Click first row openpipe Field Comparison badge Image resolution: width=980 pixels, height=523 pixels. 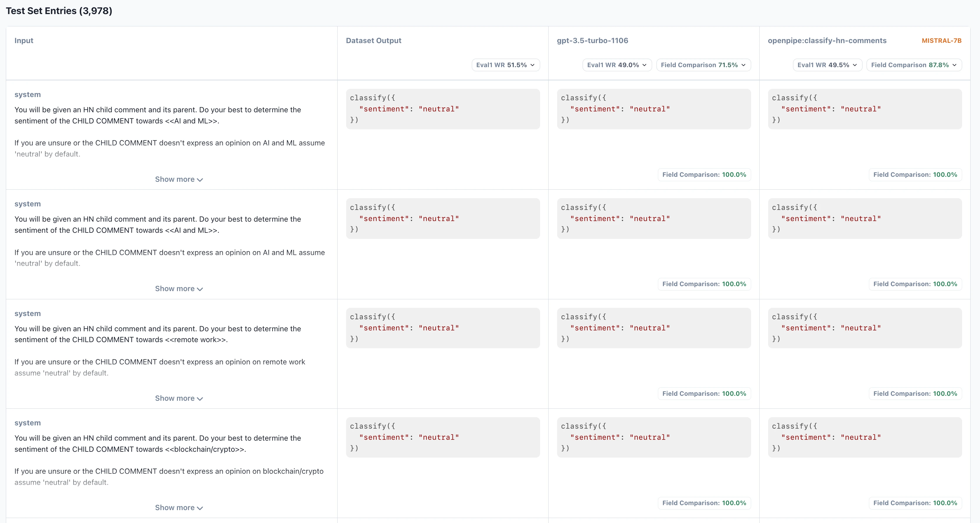[x=915, y=175]
